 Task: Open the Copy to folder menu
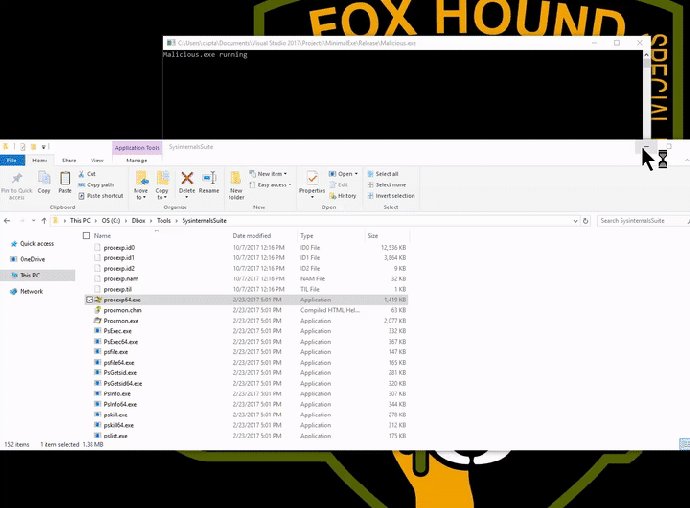(x=162, y=185)
